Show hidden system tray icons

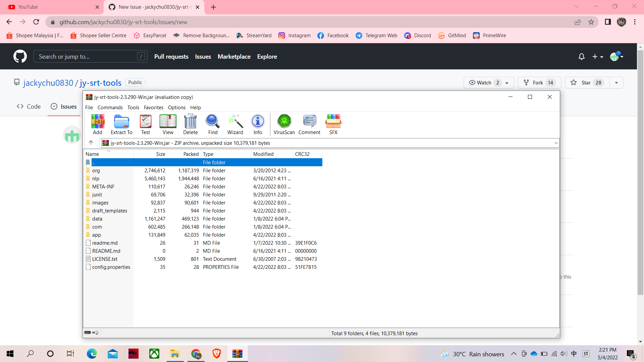(514, 354)
